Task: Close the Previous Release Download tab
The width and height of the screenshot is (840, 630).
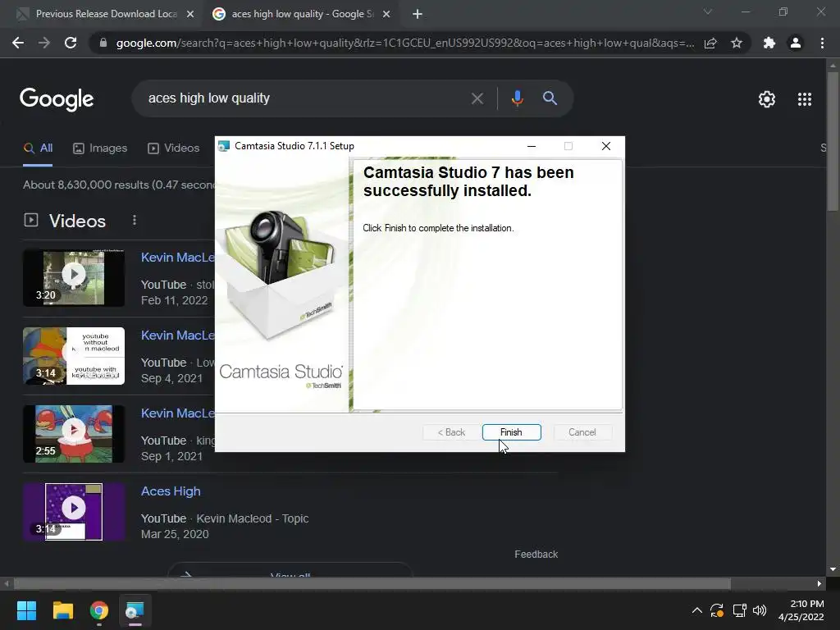Action: pyautogui.click(x=190, y=14)
